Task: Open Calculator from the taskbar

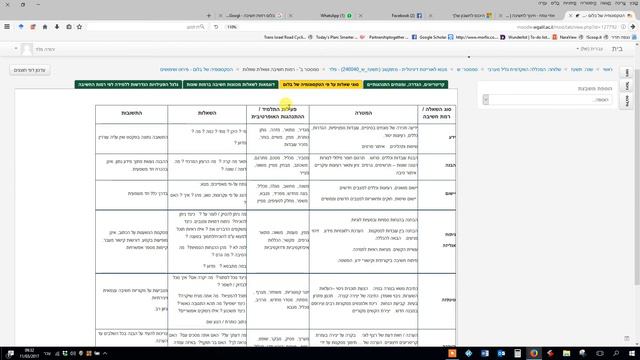Action: [x=518, y=353]
